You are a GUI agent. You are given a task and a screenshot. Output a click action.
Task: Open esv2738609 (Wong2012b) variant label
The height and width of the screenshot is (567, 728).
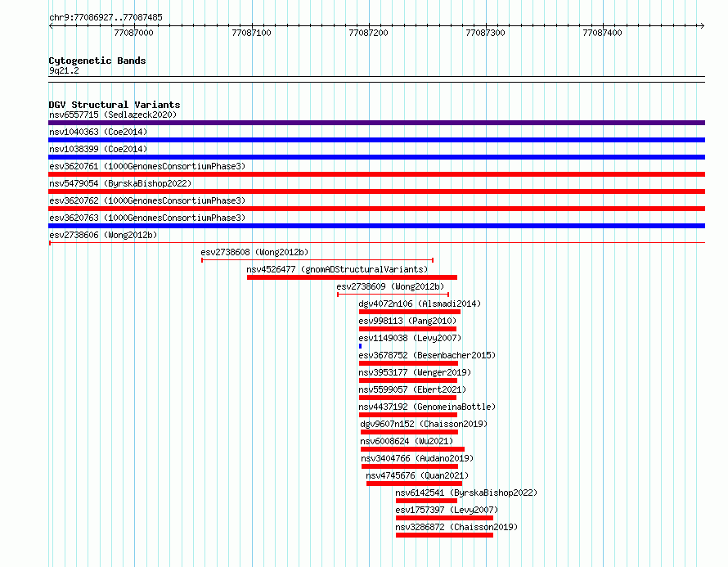click(390, 286)
